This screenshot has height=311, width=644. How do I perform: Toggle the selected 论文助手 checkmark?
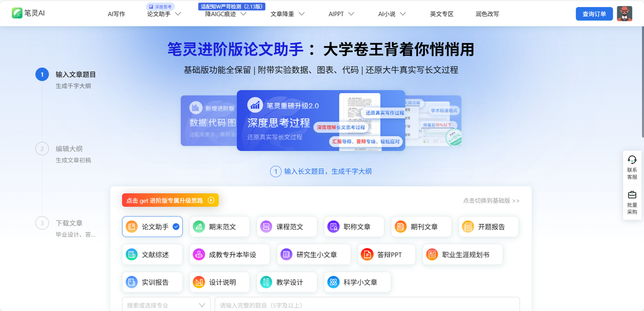pos(176,227)
